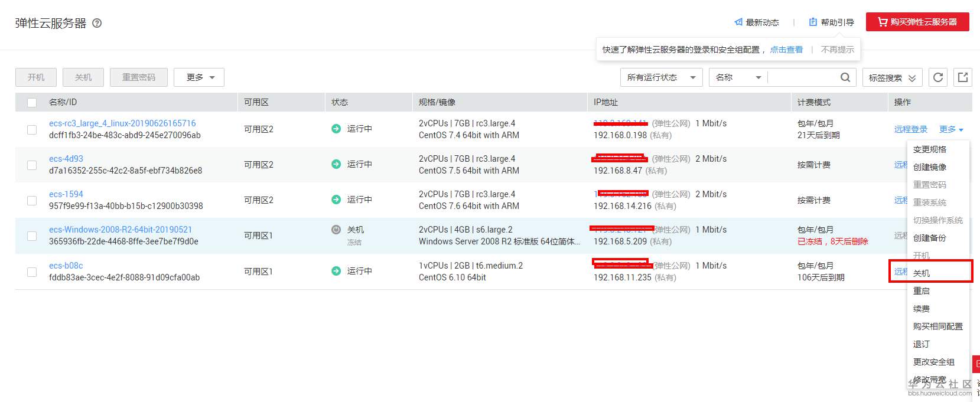Tick checkbox for ecs-4d93
980x402 pixels.
pyautogui.click(x=32, y=165)
